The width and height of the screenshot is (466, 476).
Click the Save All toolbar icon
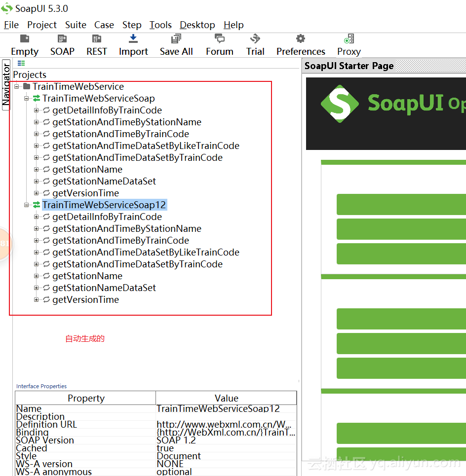coord(176,38)
